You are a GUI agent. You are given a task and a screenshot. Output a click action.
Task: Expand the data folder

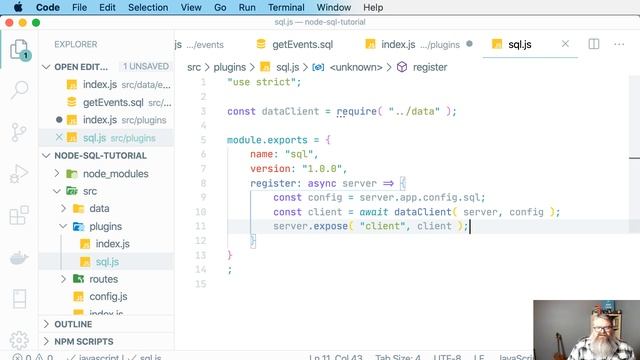63,209
